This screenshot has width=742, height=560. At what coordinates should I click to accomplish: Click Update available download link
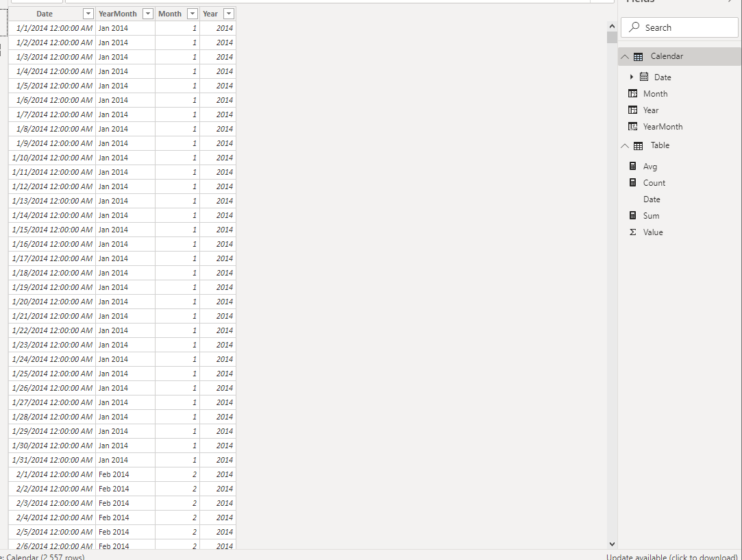click(672, 557)
